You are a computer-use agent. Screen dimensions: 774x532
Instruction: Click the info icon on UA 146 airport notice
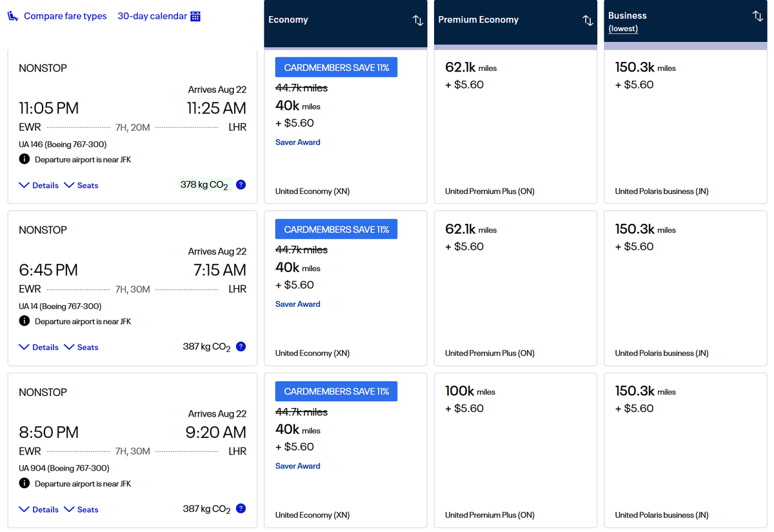pos(24,159)
